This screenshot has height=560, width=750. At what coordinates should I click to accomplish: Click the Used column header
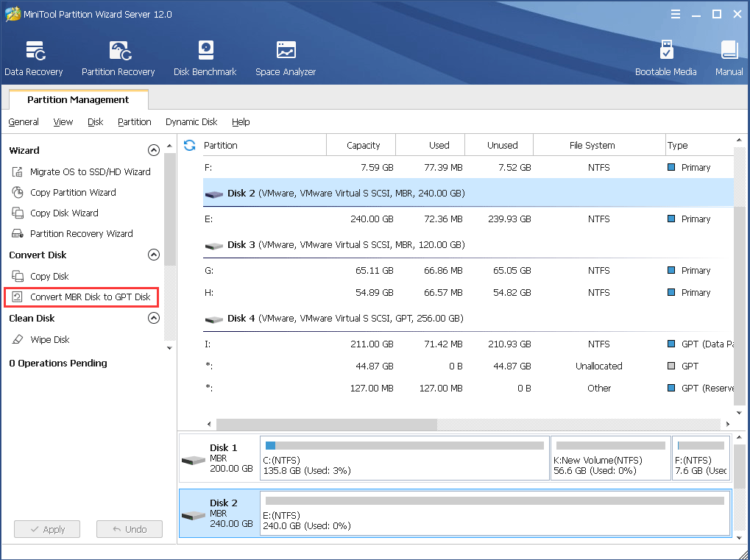[430, 146]
